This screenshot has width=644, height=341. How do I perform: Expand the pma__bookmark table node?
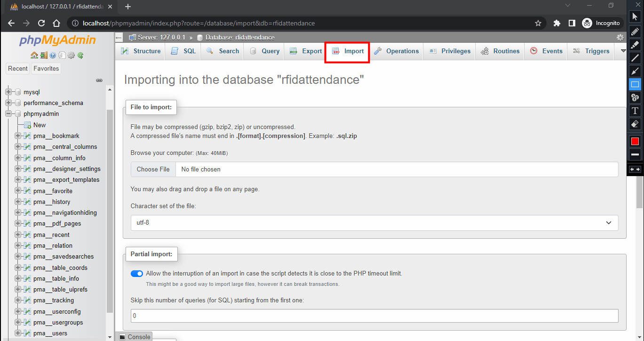[x=18, y=136]
